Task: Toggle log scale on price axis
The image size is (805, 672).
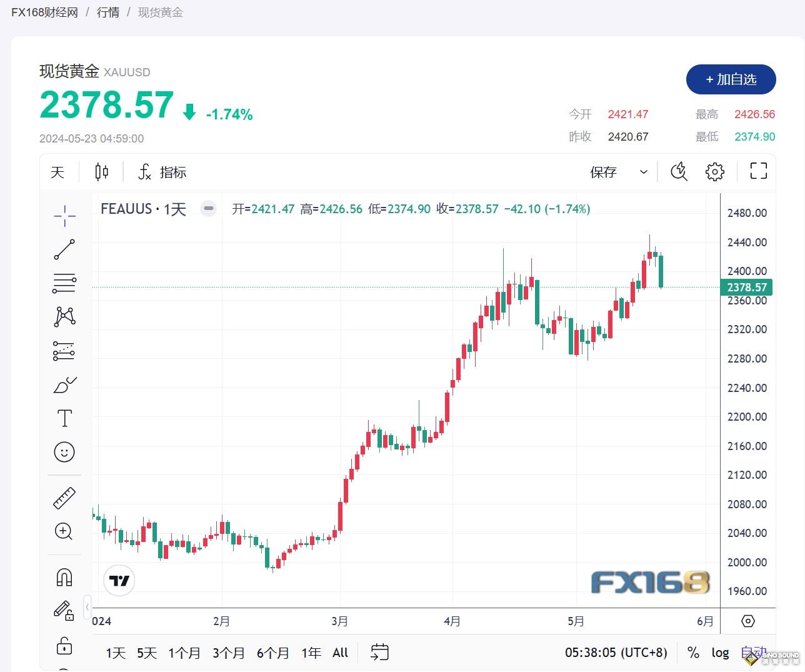Action: coord(720,653)
